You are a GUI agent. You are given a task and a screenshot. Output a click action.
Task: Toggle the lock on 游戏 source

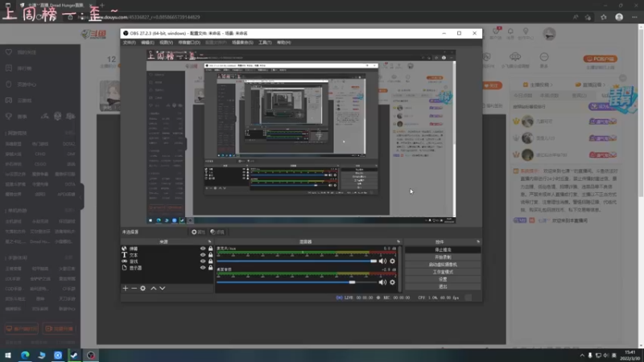pos(211,261)
